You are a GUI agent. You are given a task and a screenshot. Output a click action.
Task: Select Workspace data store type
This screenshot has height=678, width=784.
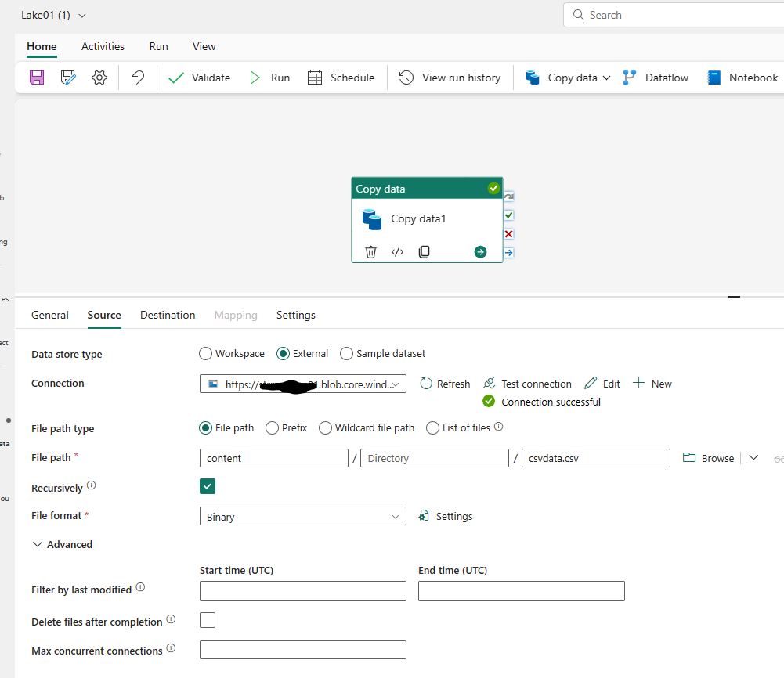pos(205,354)
